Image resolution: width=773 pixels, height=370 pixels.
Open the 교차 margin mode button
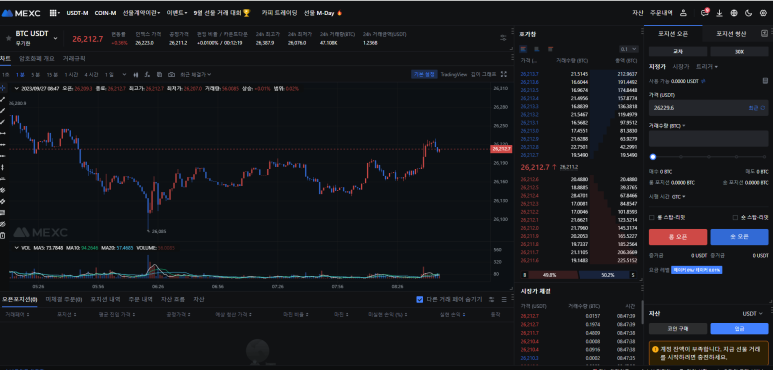(x=678, y=51)
